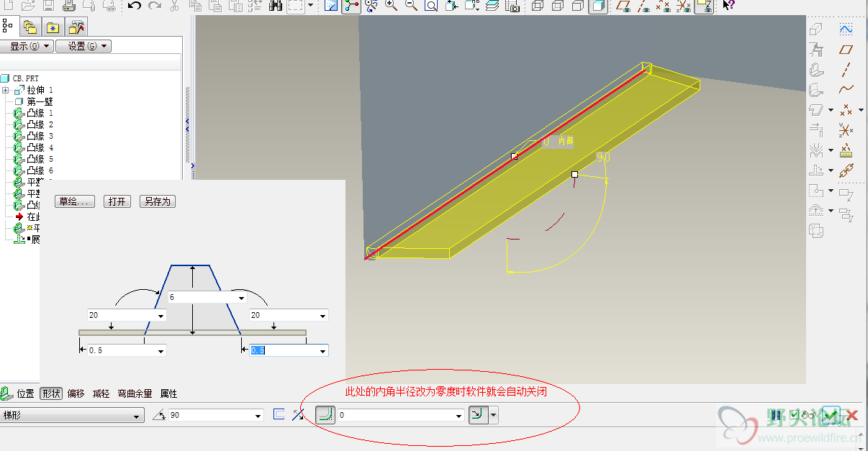868x451 pixels.
Task: Expand the 拉伸 1 tree node
Action: pos(6,90)
